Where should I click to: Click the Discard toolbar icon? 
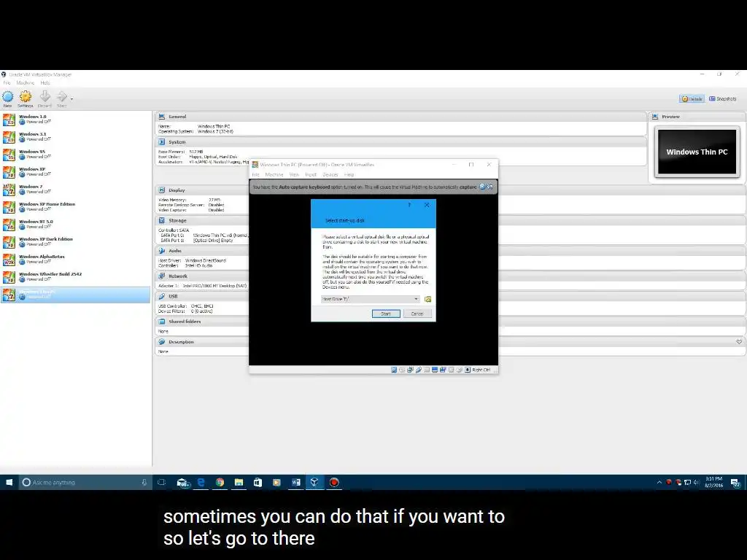point(44,98)
